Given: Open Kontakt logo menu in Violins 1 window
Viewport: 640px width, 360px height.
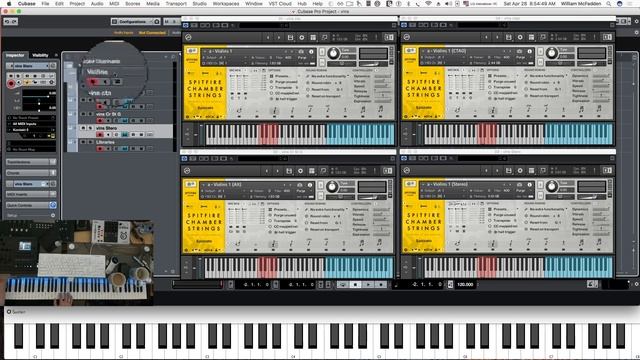Looking at the screenshot, I should [x=188, y=37].
